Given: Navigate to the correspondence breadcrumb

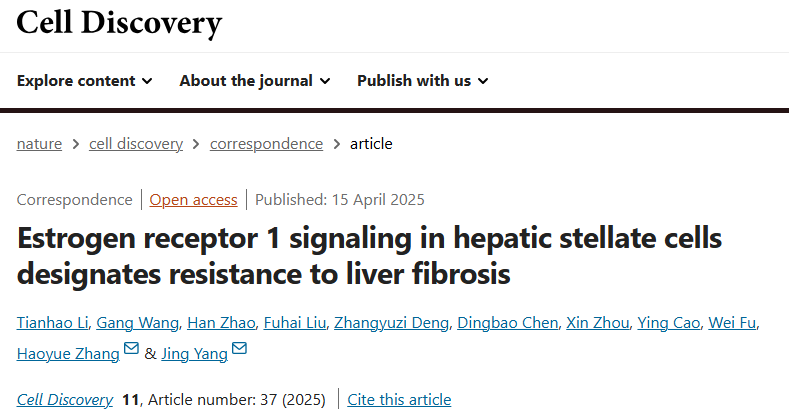Looking at the screenshot, I should tap(266, 144).
